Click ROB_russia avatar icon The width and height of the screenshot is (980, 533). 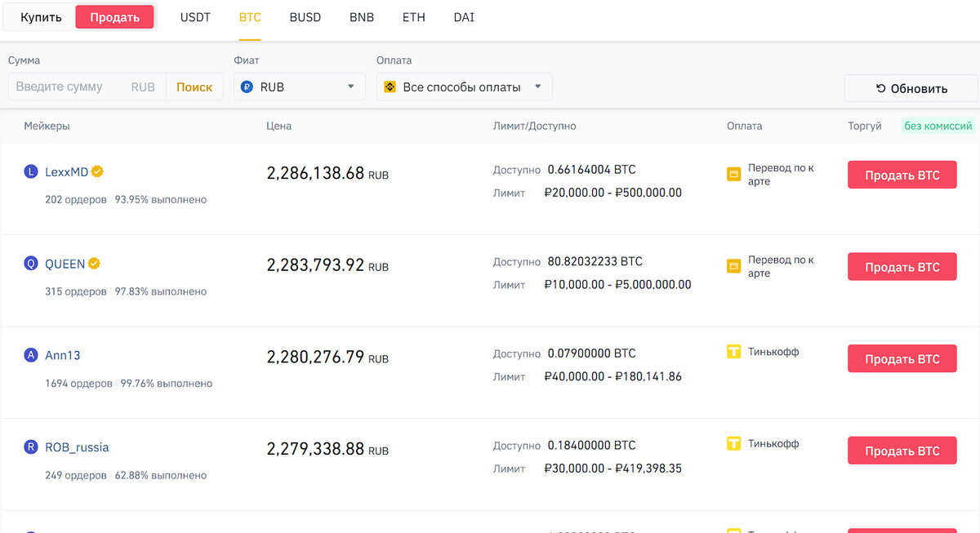coord(31,447)
